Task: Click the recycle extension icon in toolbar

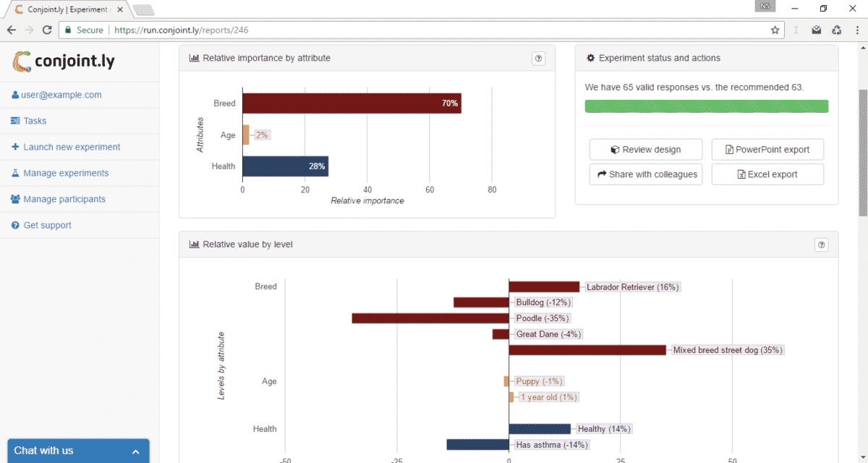Action: tap(836, 30)
